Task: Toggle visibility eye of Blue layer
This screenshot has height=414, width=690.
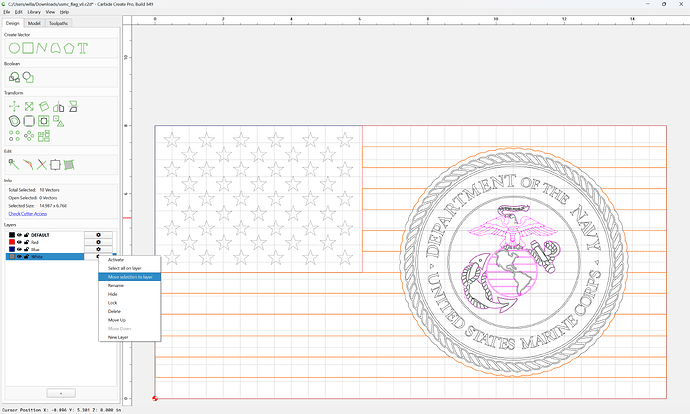Action: tap(19, 249)
